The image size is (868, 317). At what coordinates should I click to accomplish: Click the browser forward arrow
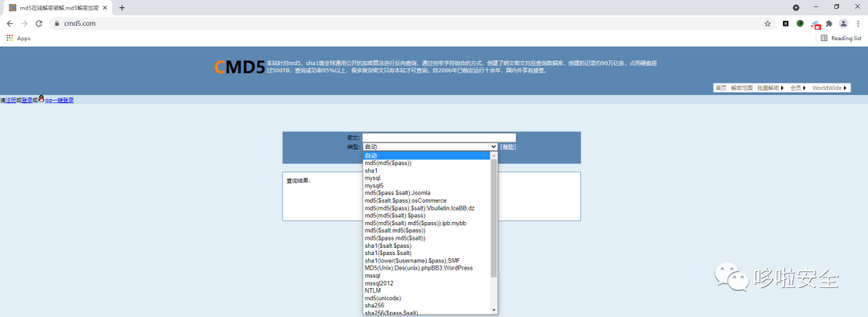pos(24,23)
